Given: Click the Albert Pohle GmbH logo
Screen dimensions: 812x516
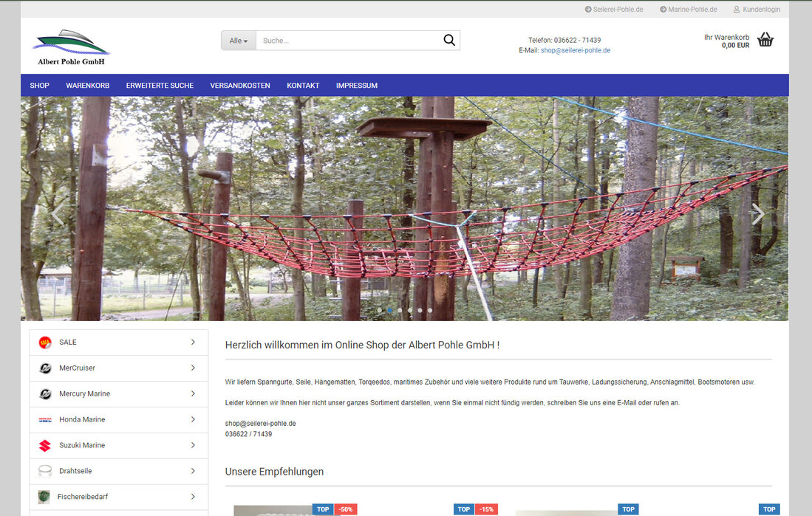Looking at the screenshot, I should tap(71, 47).
